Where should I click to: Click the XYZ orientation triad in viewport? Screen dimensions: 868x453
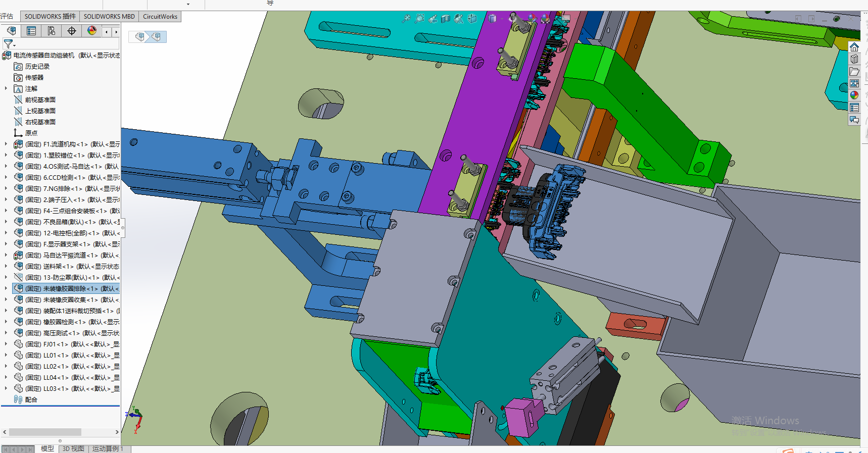click(x=135, y=420)
